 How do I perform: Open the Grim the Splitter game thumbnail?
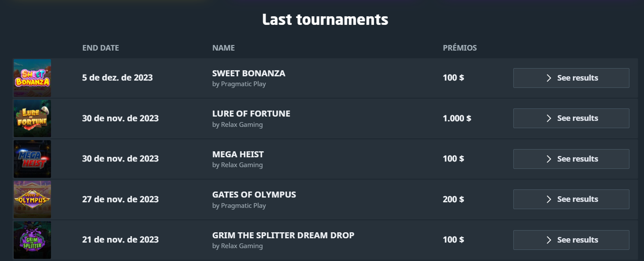(x=32, y=240)
